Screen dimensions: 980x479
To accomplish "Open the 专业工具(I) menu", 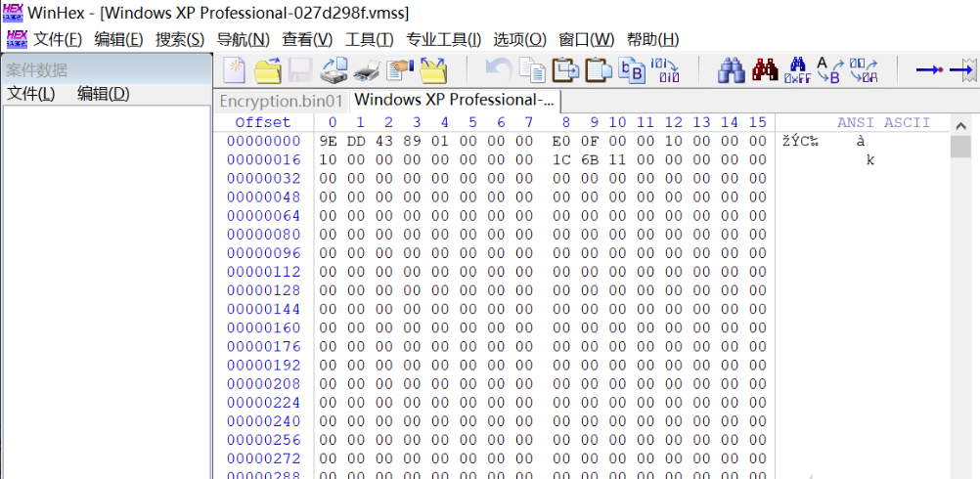I will click(x=444, y=40).
